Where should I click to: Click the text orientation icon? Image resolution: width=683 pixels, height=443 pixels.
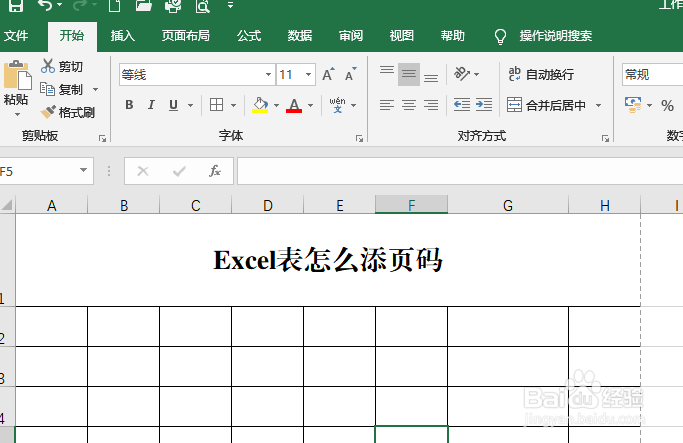(x=462, y=74)
